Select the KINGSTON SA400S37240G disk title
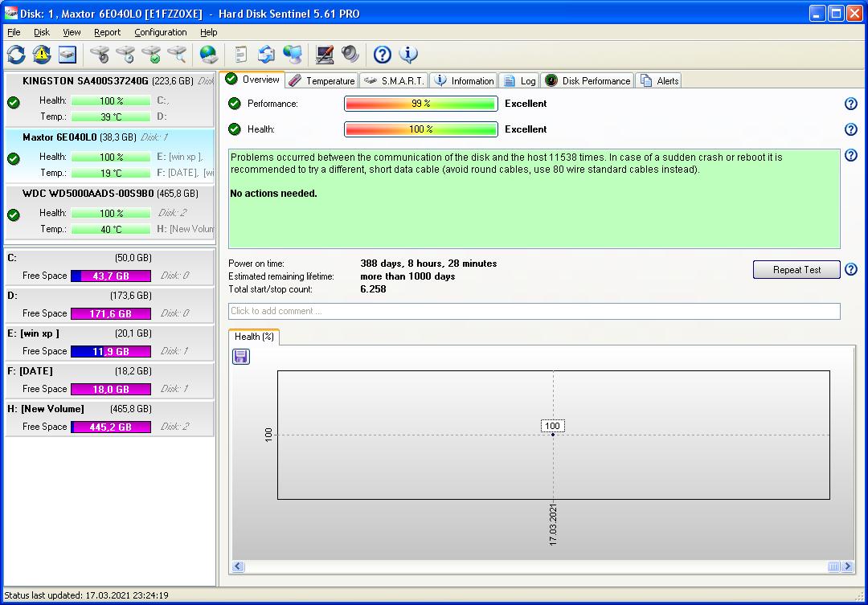The image size is (868, 605). [x=85, y=81]
